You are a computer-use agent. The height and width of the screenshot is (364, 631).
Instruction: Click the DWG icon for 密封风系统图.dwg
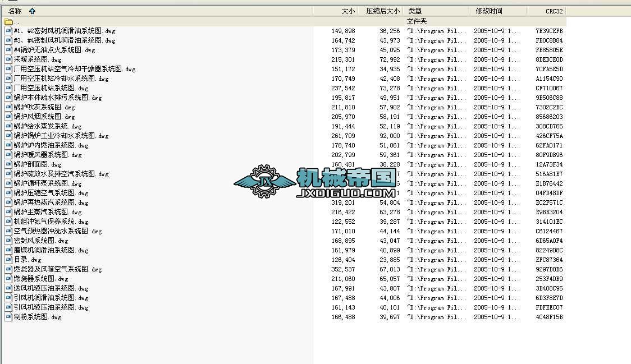coord(8,241)
